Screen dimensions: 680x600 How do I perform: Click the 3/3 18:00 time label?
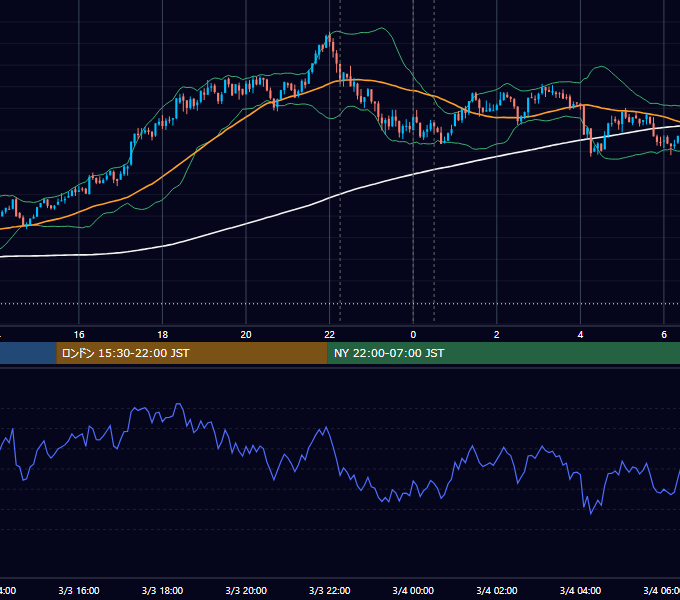point(163,590)
